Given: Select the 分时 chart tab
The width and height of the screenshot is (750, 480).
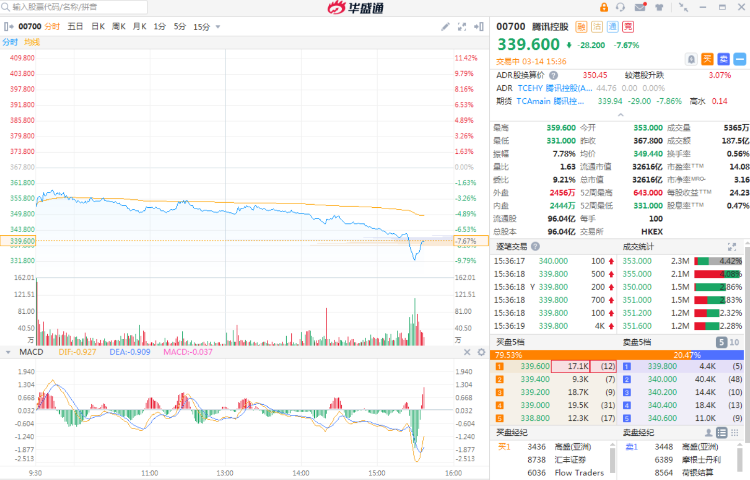Looking at the screenshot, I should click(x=52, y=27).
